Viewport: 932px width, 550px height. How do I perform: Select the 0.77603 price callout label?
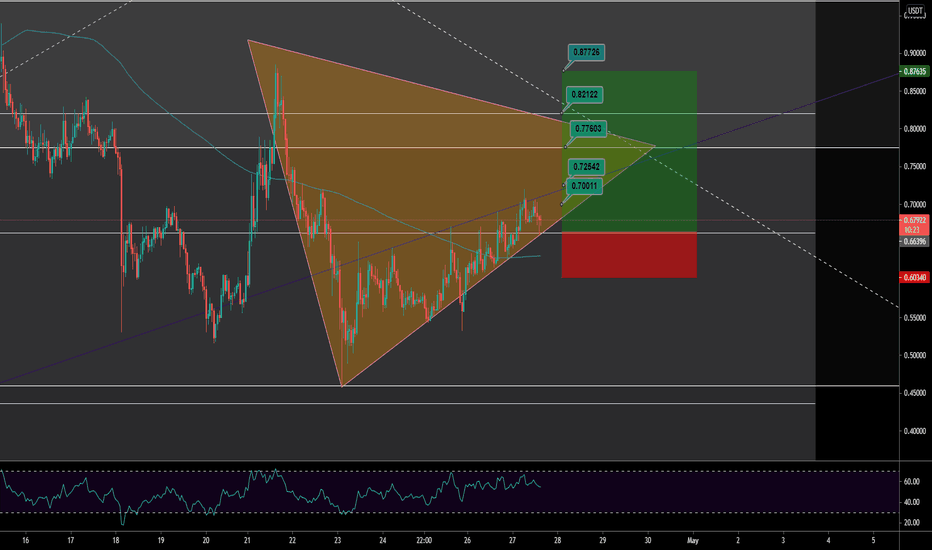point(588,128)
